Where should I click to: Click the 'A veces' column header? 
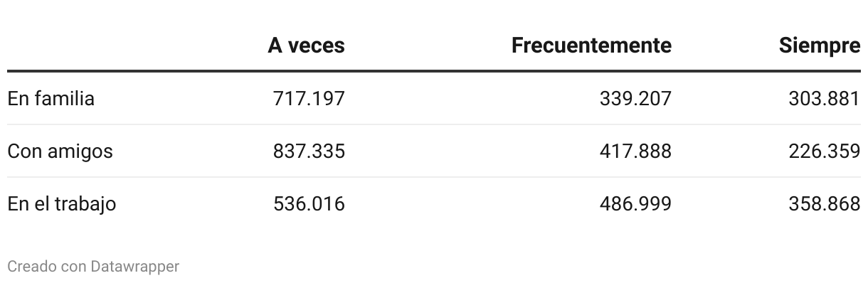306,46
